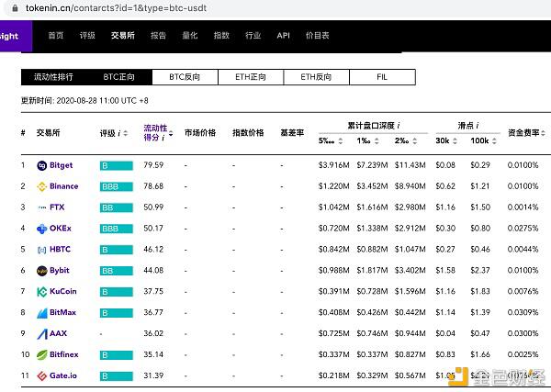Show info for 评级 column
551x392 pixels.
(x=118, y=133)
